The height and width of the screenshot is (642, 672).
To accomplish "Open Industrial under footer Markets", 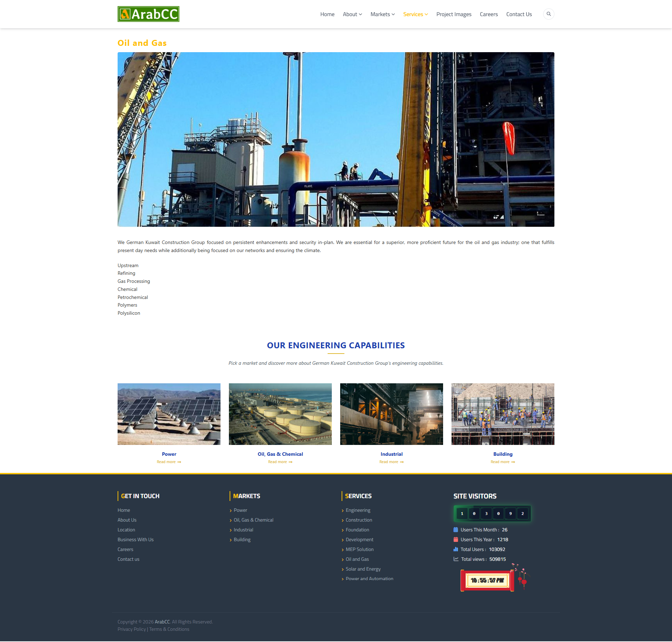I will [x=243, y=530].
